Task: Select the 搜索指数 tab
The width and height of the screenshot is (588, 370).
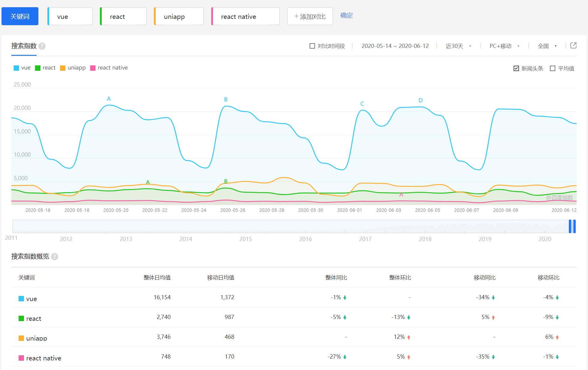Action: tap(24, 46)
